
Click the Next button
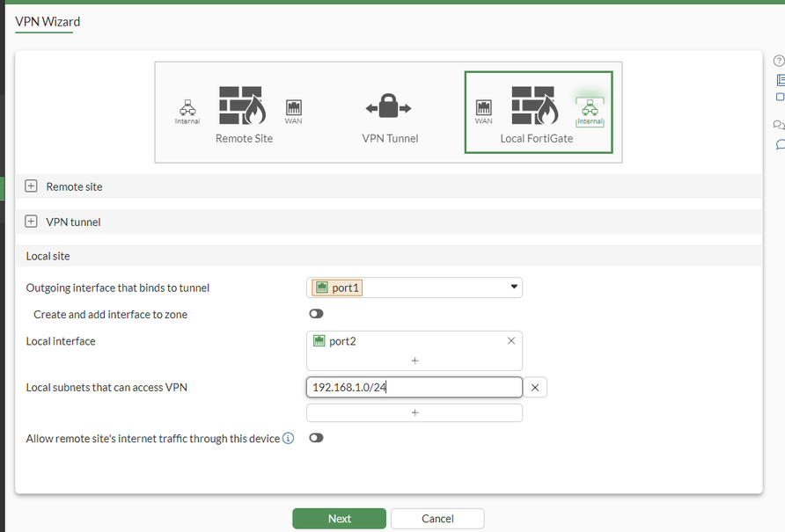tap(339, 519)
